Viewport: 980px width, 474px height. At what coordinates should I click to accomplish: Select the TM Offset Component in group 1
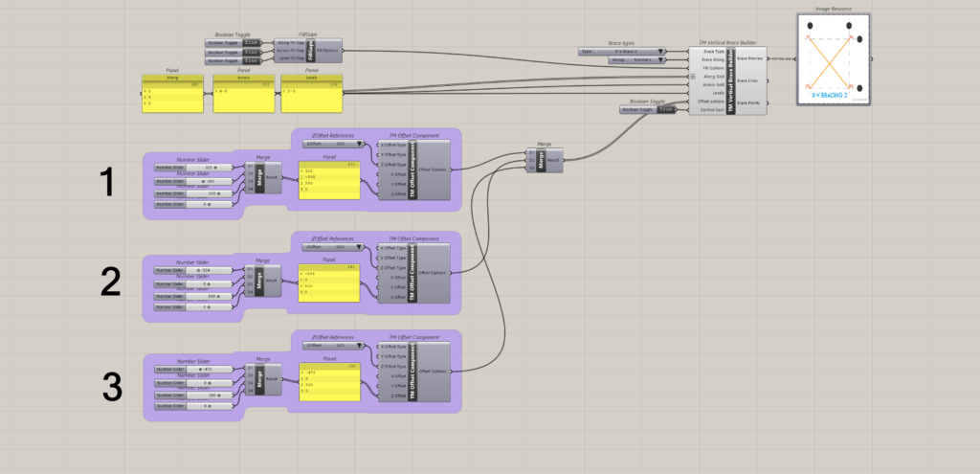pos(412,169)
